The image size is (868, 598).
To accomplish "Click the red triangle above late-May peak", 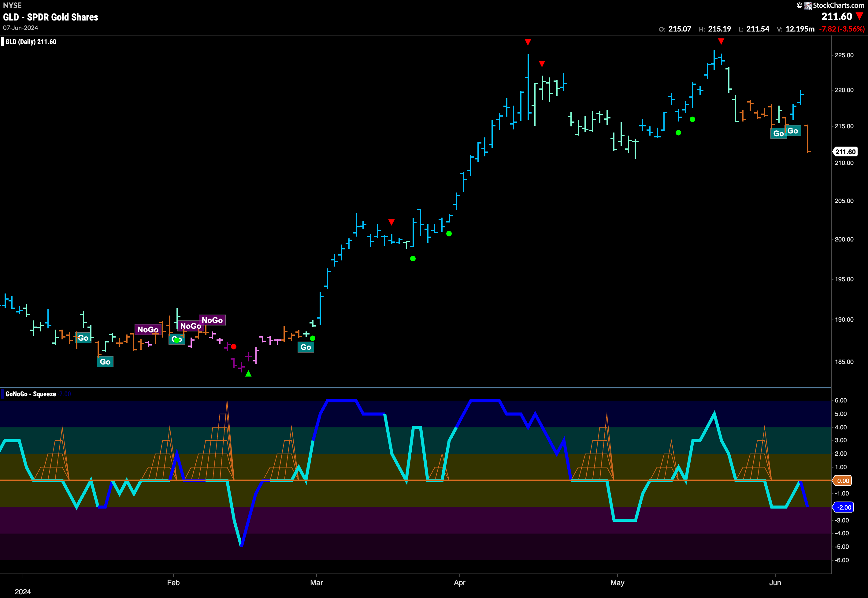I will pos(721,41).
